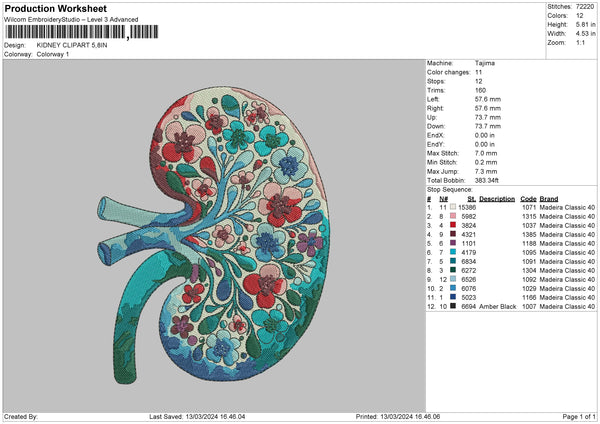Image resolution: width=600 pixels, height=424 pixels.
Task: Click the 'Created By:' footer label
Action: (x=21, y=416)
